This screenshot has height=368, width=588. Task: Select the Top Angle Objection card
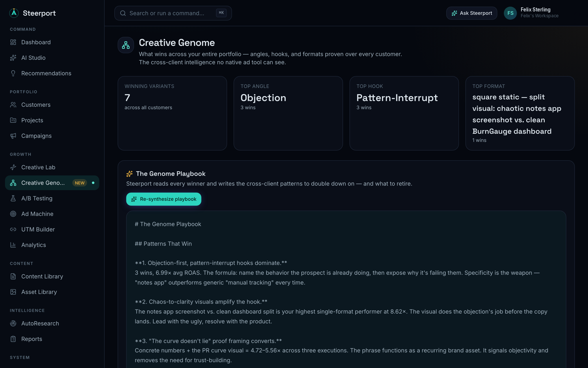click(x=288, y=113)
